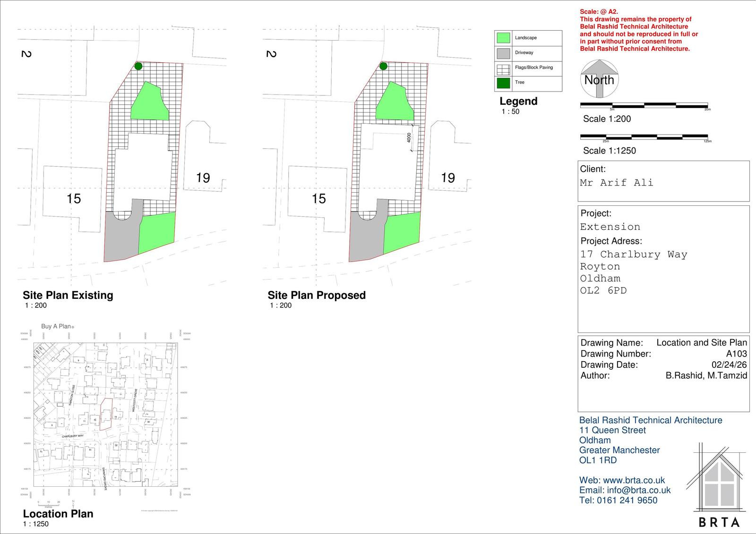Click the dark green Tree legend swatch
The width and height of the screenshot is (756, 534).
[503, 83]
